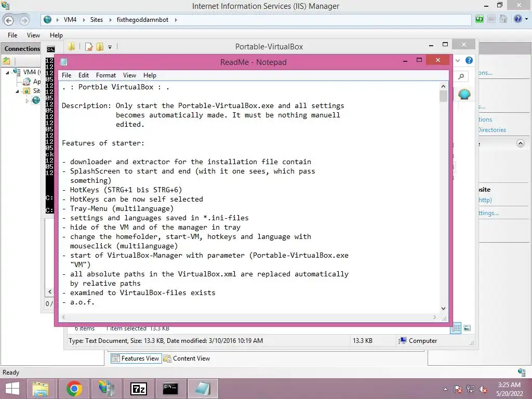Image resolution: width=532 pixels, height=399 pixels.
Task: Click the VM4 breadcrumb in IIS address bar
Action: (70, 20)
